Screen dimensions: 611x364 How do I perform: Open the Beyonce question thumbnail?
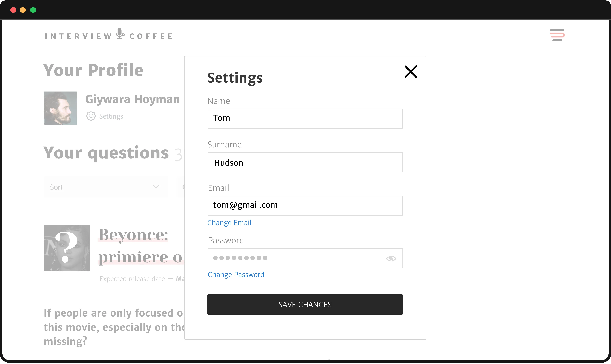(66, 248)
